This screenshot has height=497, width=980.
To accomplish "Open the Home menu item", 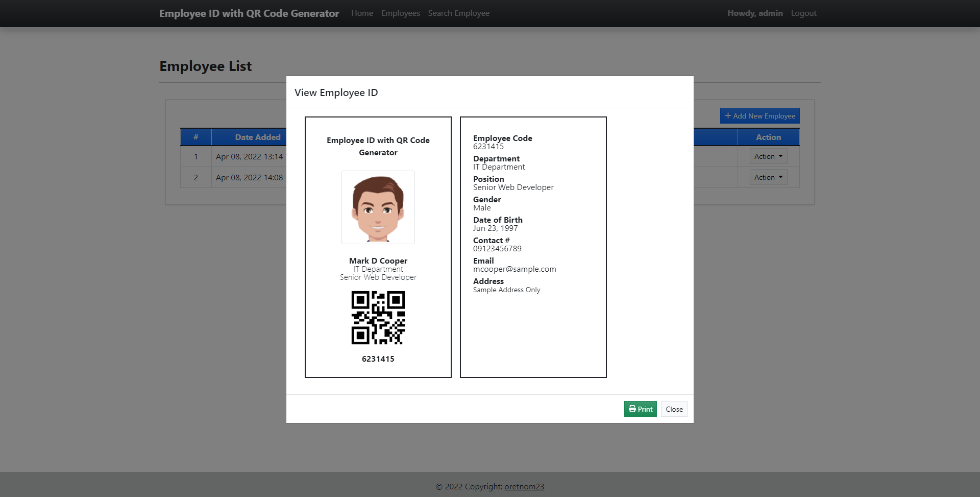I will click(362, 13).
